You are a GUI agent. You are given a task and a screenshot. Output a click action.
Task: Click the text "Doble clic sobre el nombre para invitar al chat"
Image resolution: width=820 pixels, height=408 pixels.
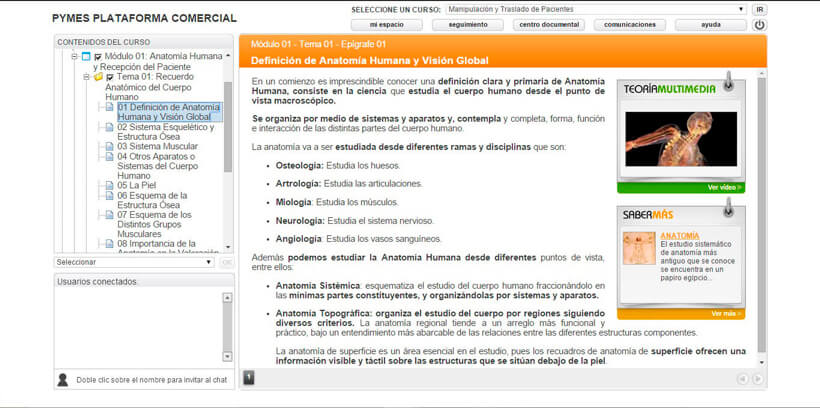click(152, 380)
